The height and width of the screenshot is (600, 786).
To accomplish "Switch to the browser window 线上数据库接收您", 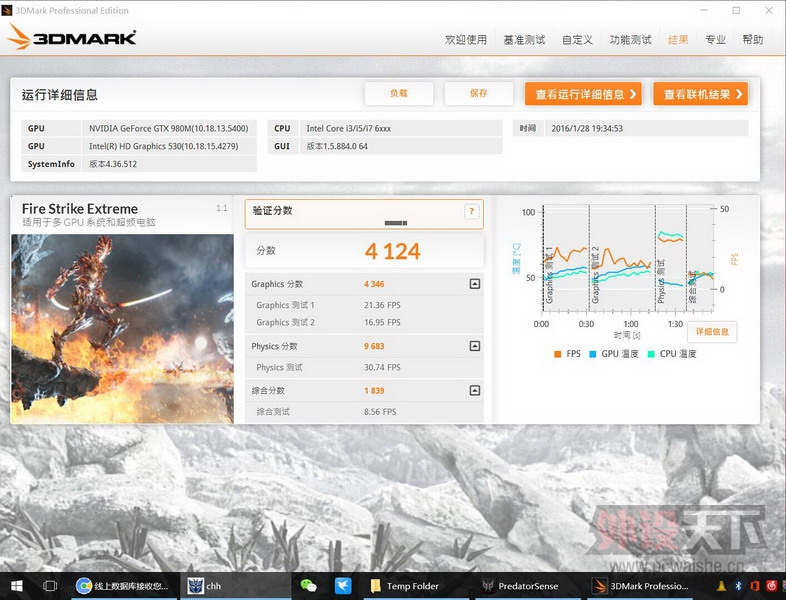I will point(124,586).
